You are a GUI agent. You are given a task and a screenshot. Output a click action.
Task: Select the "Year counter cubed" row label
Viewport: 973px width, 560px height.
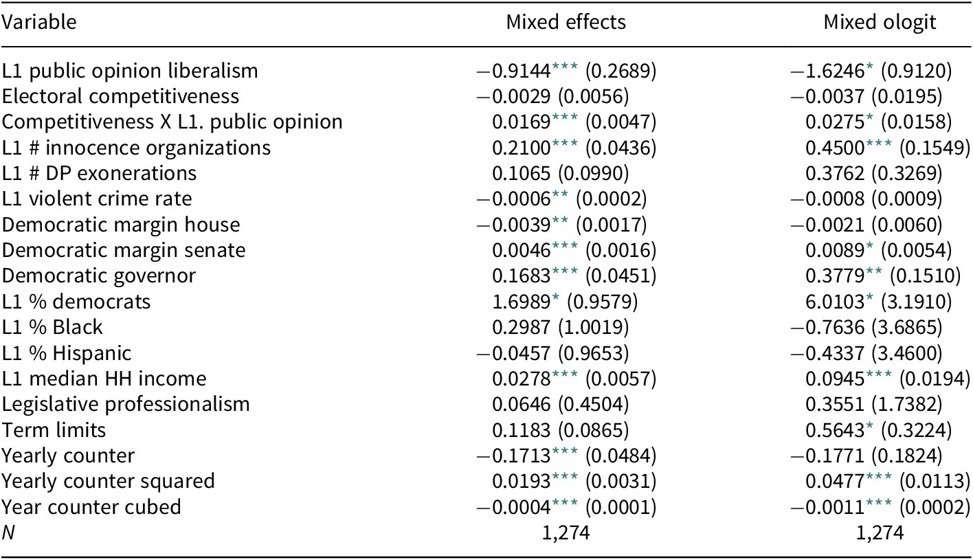(x=91, y=507)
